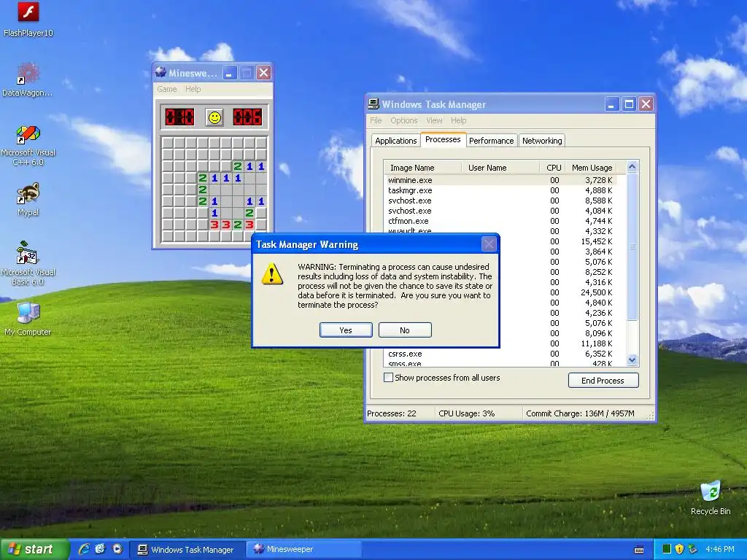Viewport: 747px width, 560px height.
Task: Sort processes by CPU column
Action: point(554,168)
